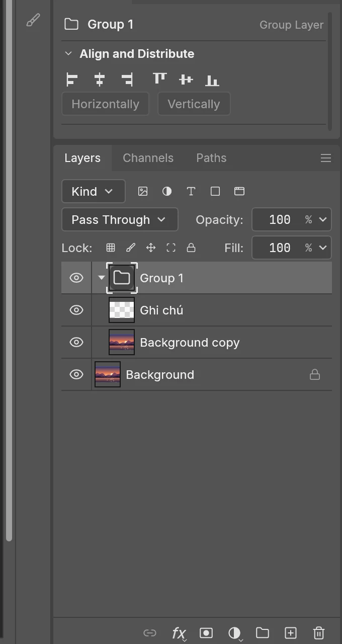The width and height of the screenshot is (342, 644).
Task: Click the Lock label
Action: (x=77, y=248)
